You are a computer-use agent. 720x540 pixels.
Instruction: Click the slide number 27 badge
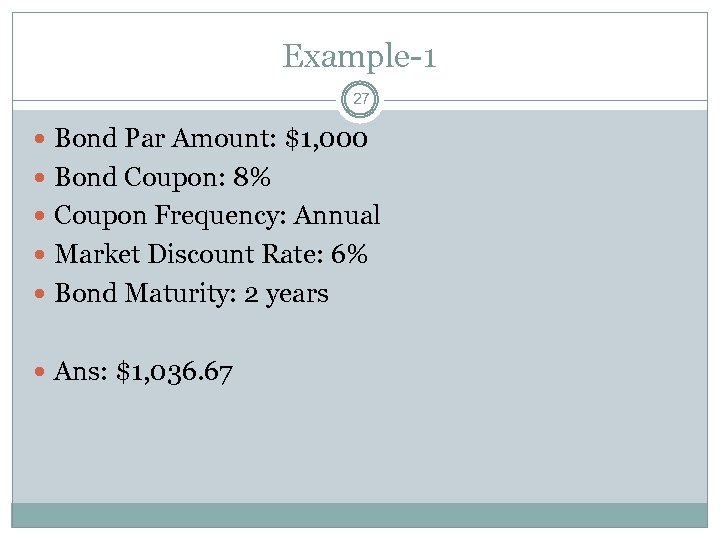coord(360,101)
